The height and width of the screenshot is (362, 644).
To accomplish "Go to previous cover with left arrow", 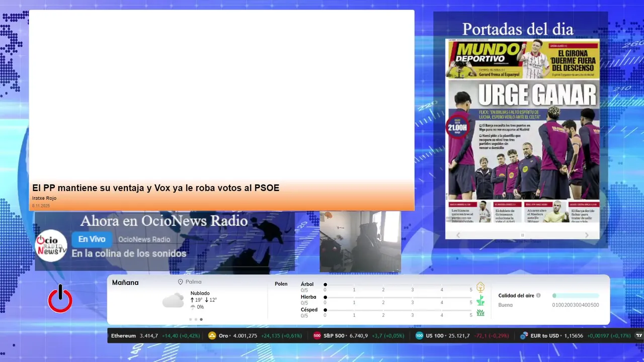I will [458, 235].
